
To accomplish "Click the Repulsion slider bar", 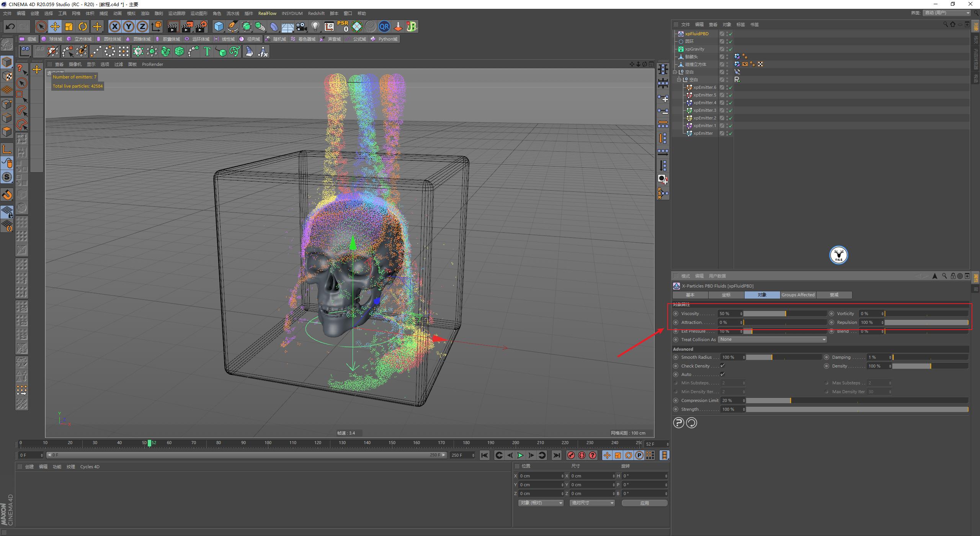I will point(926,322).
